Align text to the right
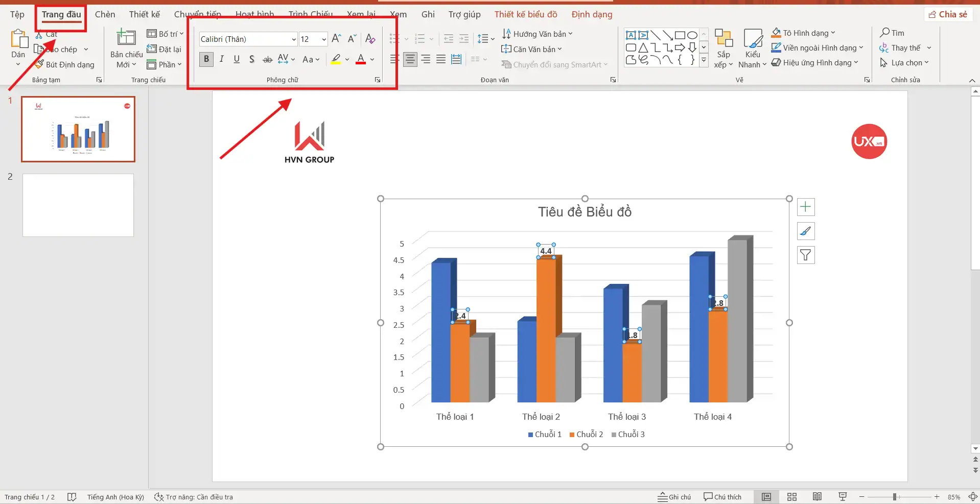Viewport: 980px width, 504px height. pos(426,59)
